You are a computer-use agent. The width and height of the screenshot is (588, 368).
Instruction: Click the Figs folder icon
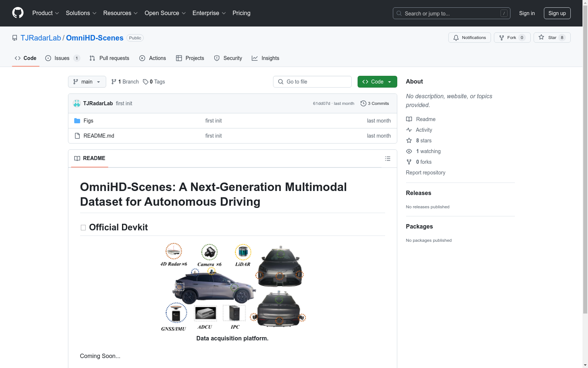(77, 121)
